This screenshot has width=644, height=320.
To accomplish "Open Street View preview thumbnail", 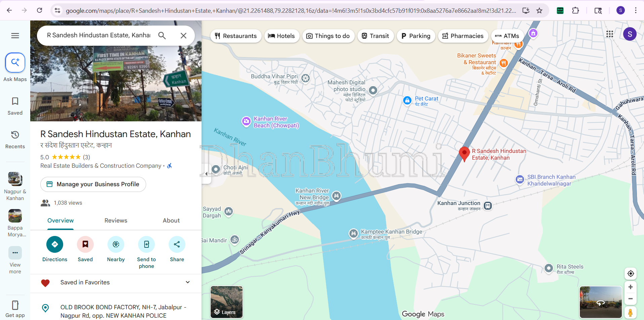I will tap(601, 302).
